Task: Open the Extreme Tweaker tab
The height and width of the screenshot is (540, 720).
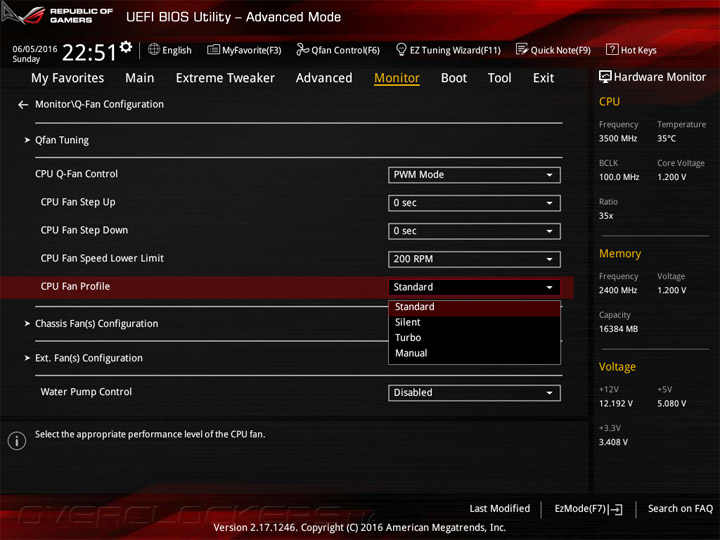Action: click(225, 78)
